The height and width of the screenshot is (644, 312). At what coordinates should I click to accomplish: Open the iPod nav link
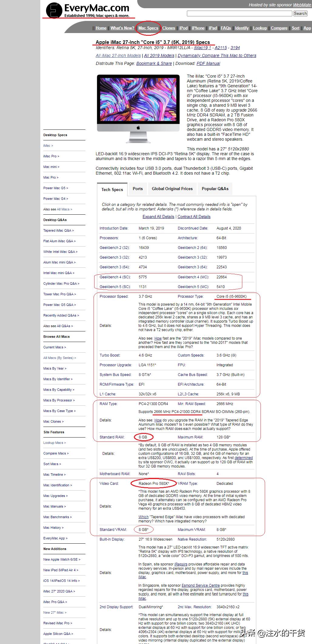tap(183, 28)
